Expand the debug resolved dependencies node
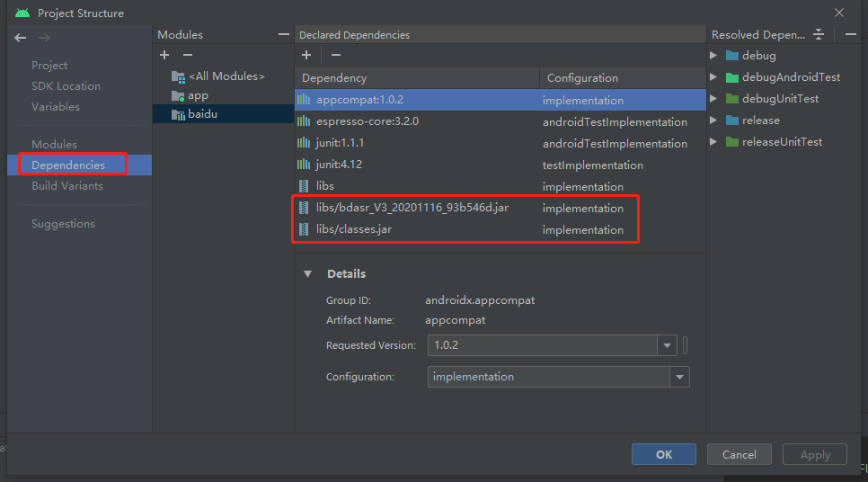This screenshot has width=868, height=482. pyautogui.click(x=713, y=56)
